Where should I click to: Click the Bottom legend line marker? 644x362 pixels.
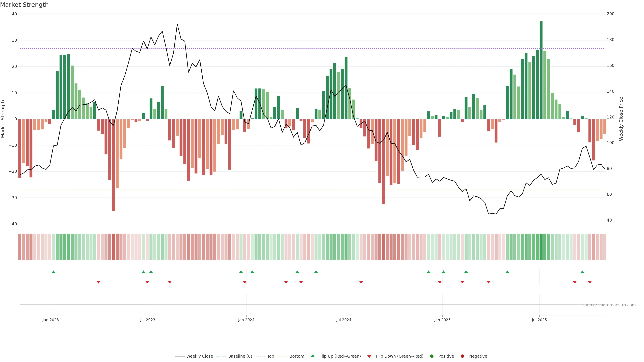(282, 356)
